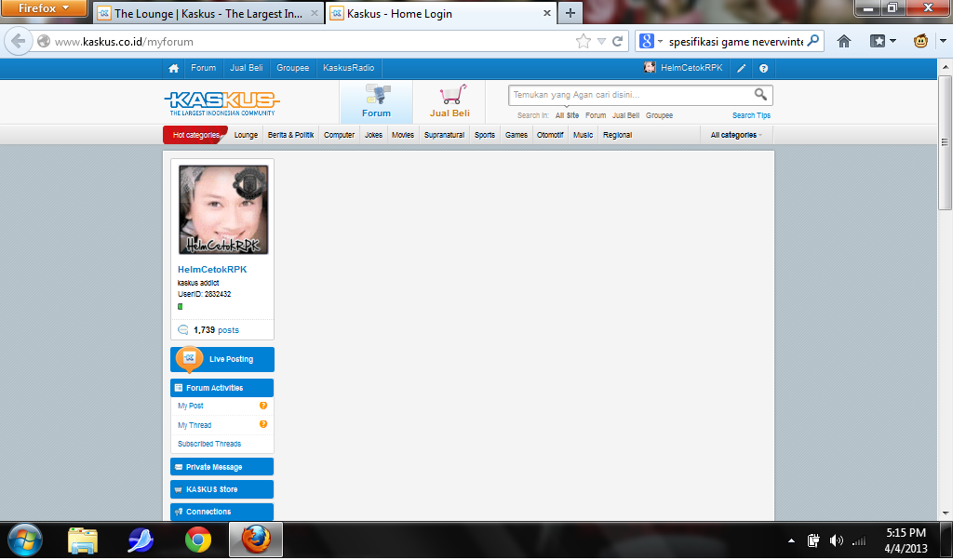Open the Private Message panel
This screenshot has width=966, height=560.
tap(221, 467)
